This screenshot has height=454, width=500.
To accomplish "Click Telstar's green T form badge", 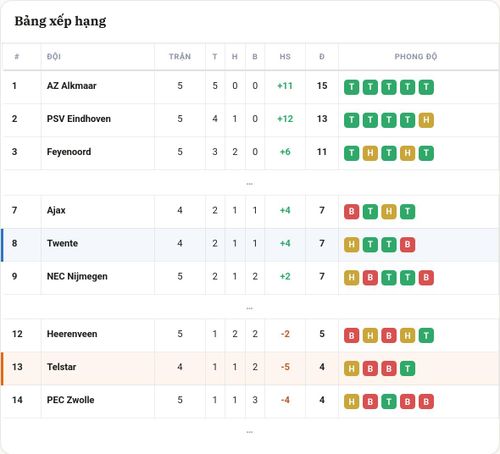I will pyautogui.click(x=407, y=369).
